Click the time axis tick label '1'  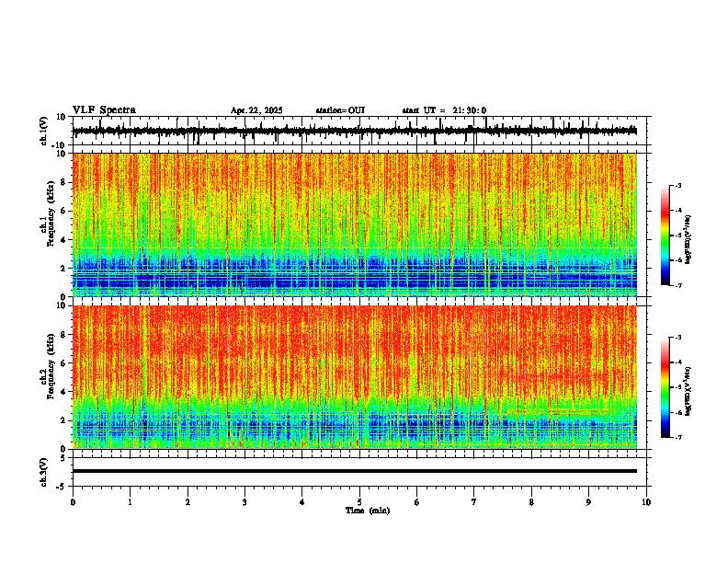coord(130,502)
